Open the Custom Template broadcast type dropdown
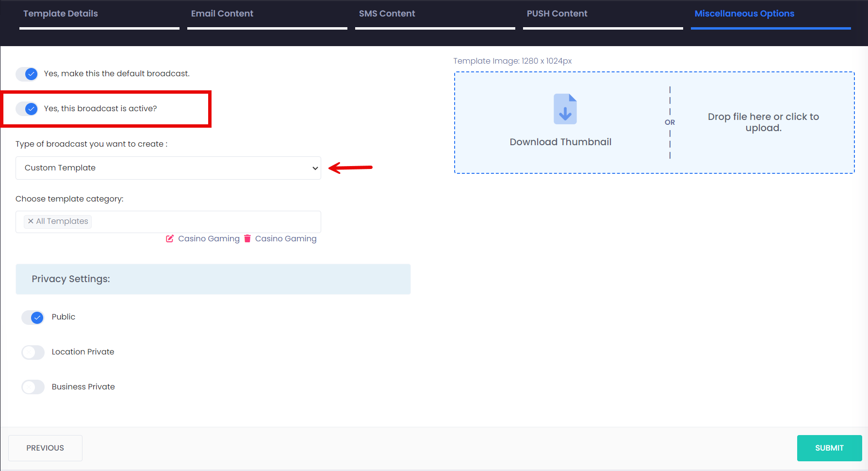Screen dimensions: 868x471 pos(168,168)
